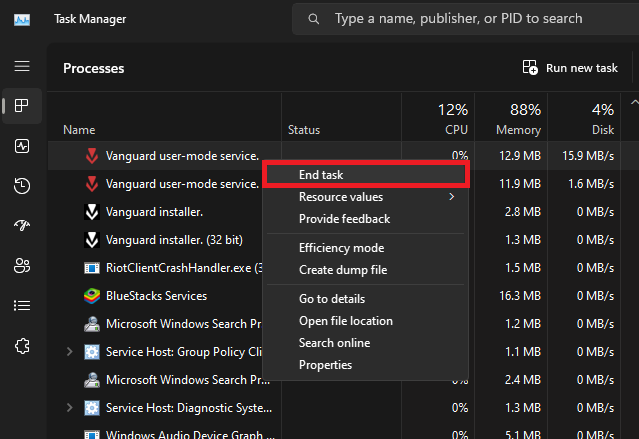This screenshot has height=439, width=639.
Task: Choose Search online
Action: [x=366, y=343]
